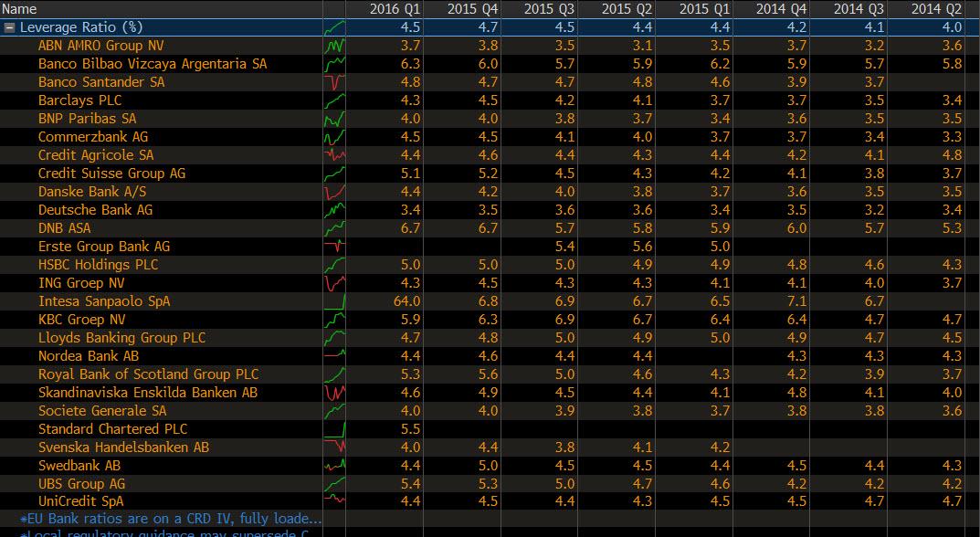Screen dimensions: 980x537
Task: Open Banco Bilbao Vizcaya Argentaria sparkline chart
Action: pyautogui.click(x=334, y=64)
